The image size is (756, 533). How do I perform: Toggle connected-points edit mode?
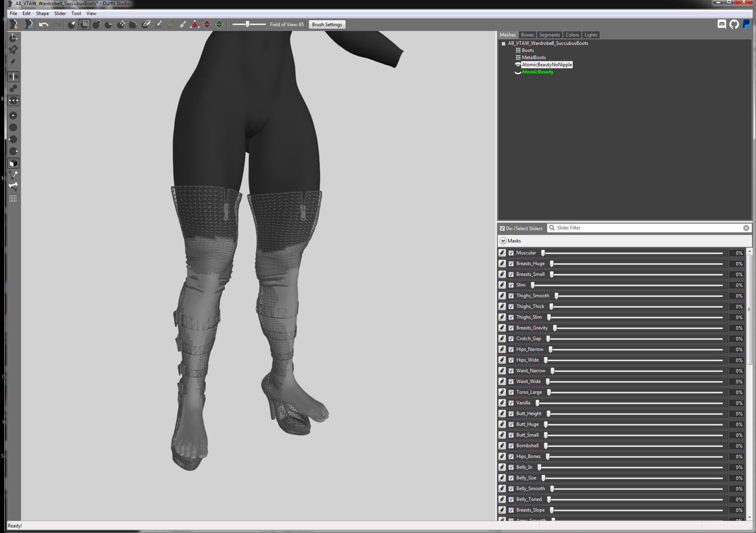tap(13, 88)
